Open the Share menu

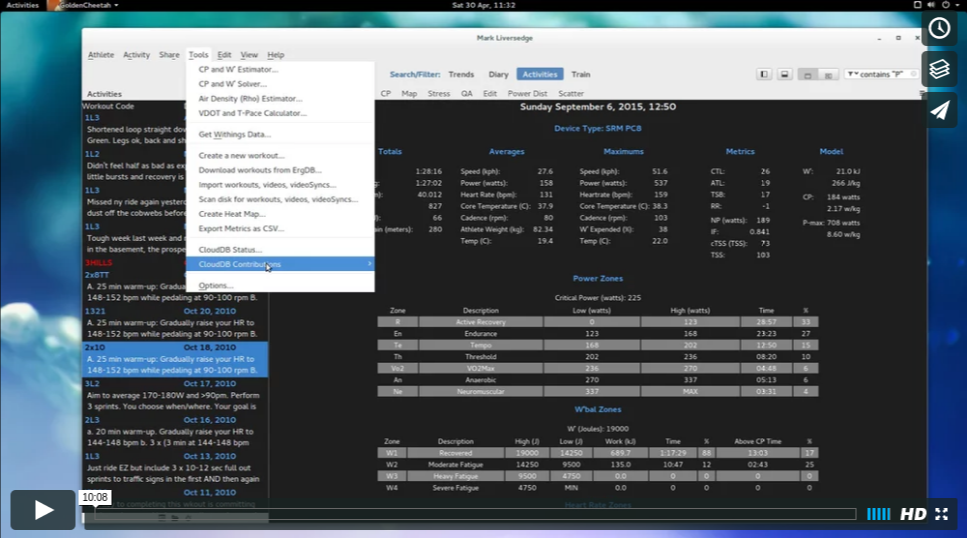pos(169,55)
